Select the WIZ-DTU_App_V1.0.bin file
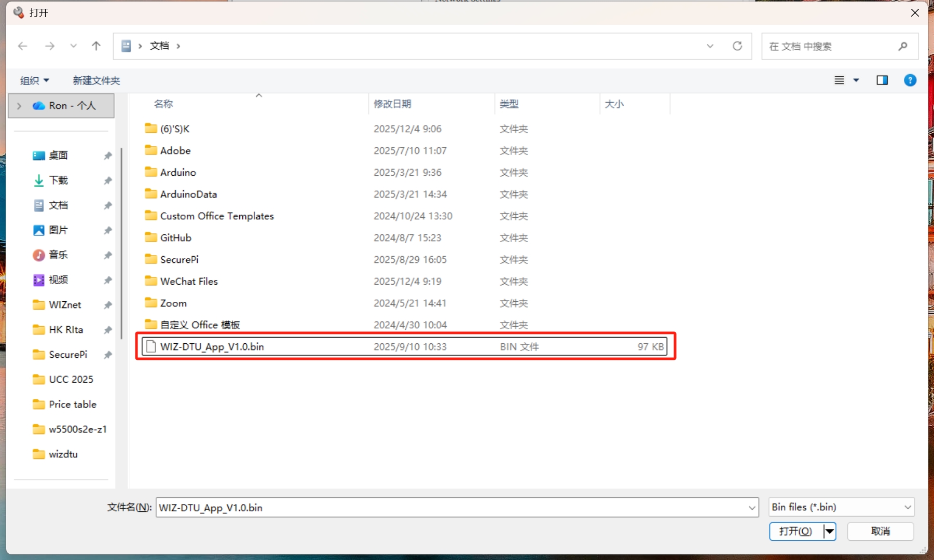The width and height of the screenshot is (934, 560). coord(212,346)
